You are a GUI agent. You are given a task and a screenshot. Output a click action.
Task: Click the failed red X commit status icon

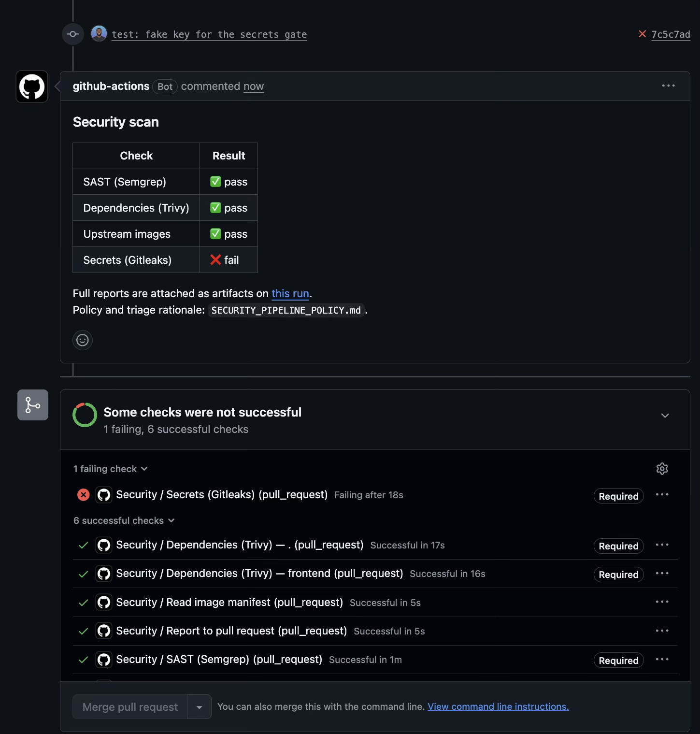(x=643, y=34)
